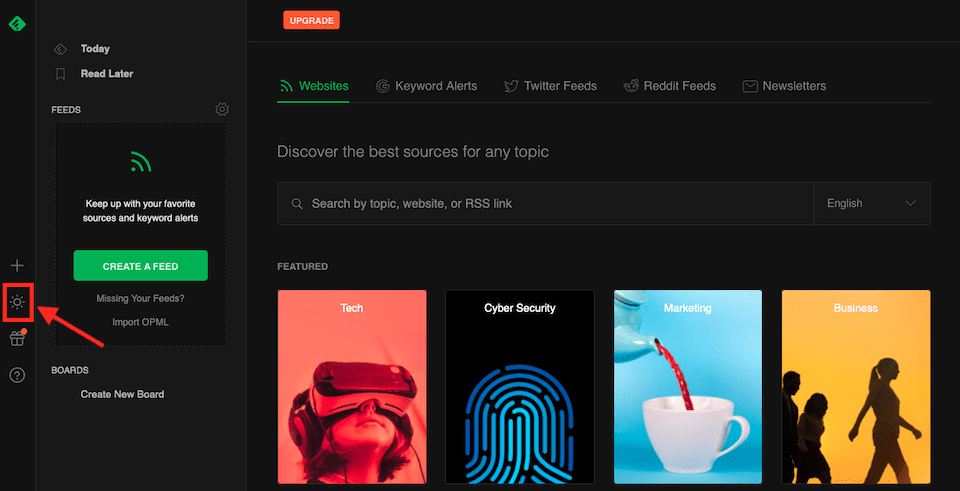Click the green RSS icon in Feeds panel
The height and width of the screenshot is (491, 960).
(140, 160)
